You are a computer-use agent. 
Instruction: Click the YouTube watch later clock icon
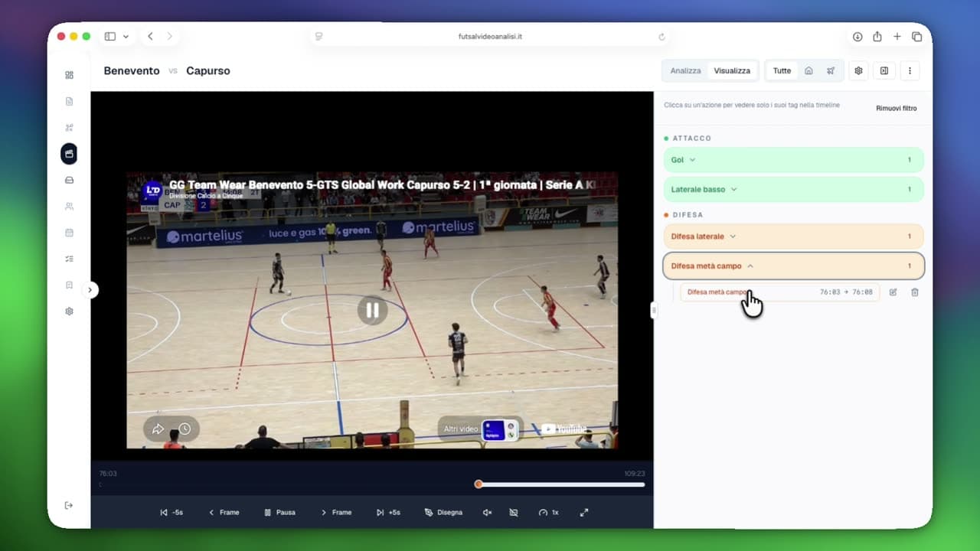[185, 429]
